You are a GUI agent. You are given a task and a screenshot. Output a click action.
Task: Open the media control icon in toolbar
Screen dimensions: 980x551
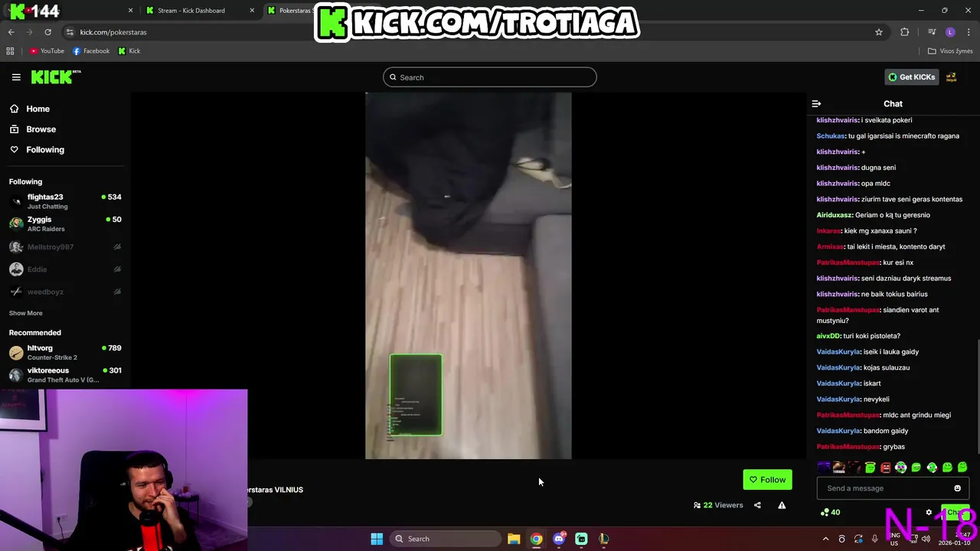coord(932,32)
